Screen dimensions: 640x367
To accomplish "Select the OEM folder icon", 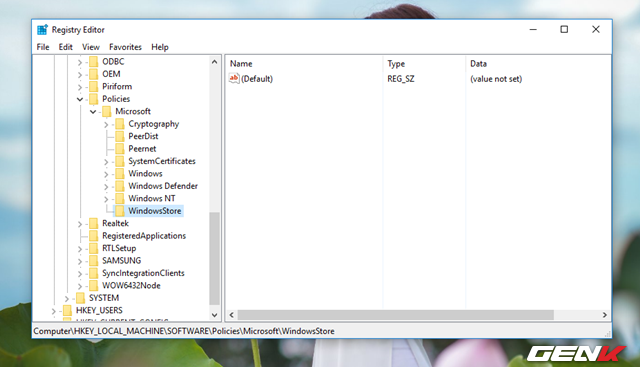I will click(x=94, y=74).
